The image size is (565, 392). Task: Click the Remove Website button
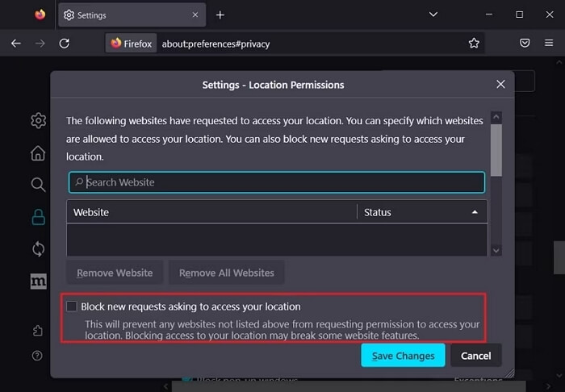[115, 273]
